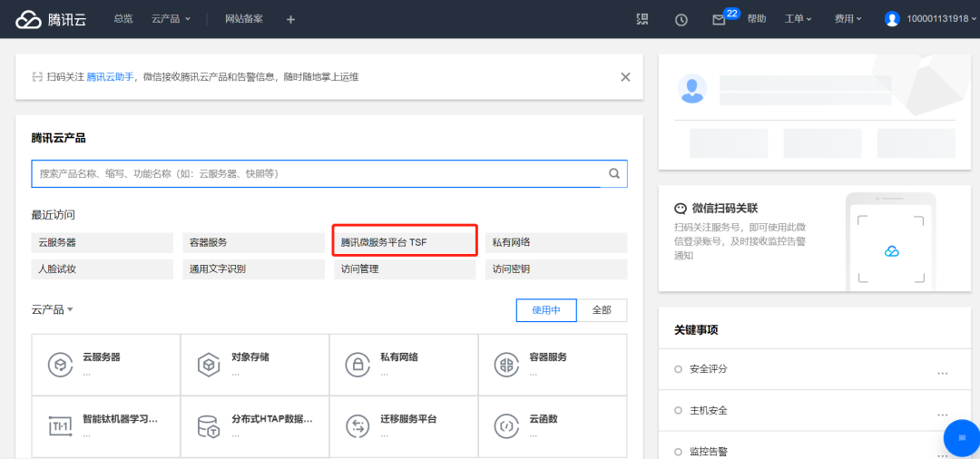Click the 私有网络 lock icon

pyautogui.click(x=358, y=364)
